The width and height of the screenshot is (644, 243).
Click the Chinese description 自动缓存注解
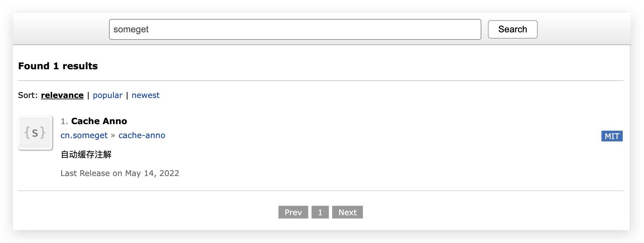86,154
